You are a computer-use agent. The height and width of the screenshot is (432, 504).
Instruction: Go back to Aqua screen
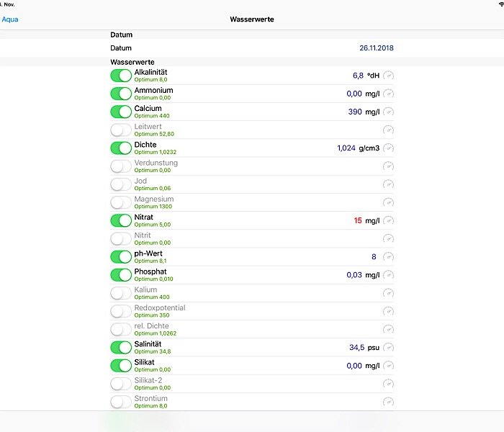pos(10,19)
